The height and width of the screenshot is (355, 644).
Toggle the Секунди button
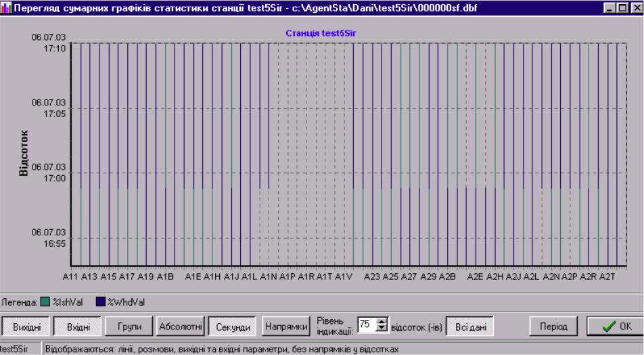click(x=233, y=327)
